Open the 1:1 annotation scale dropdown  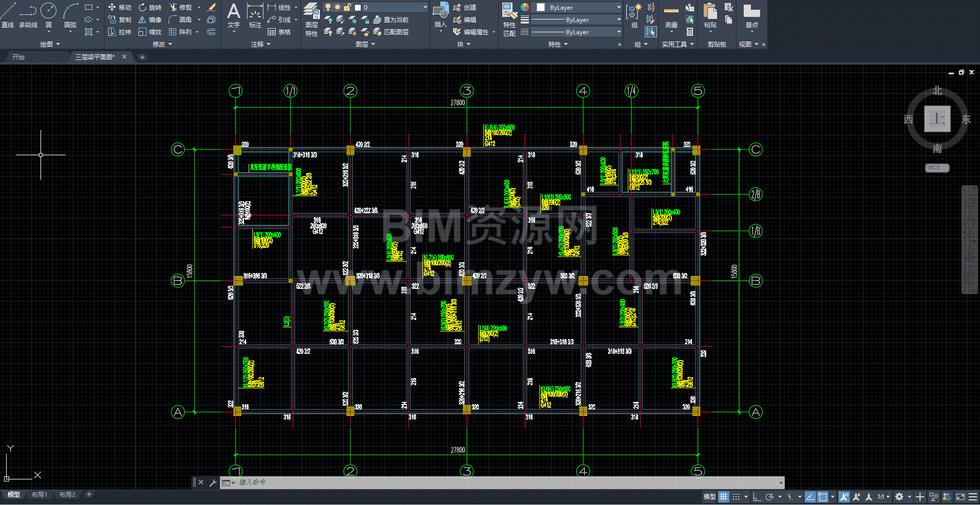pyautogui.click(x=883, y=497)
